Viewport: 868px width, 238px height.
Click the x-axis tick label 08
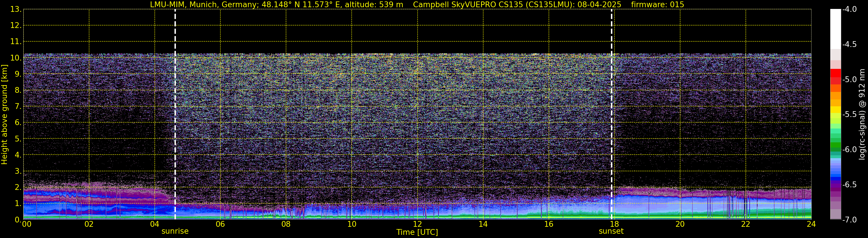coord(286,224)
